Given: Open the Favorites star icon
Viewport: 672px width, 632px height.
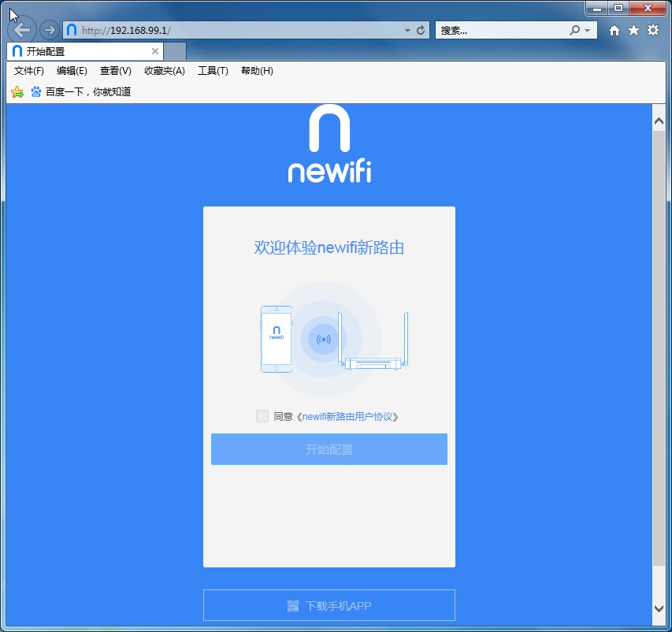Looking at the screenshot, I should [x=633, y=30].
